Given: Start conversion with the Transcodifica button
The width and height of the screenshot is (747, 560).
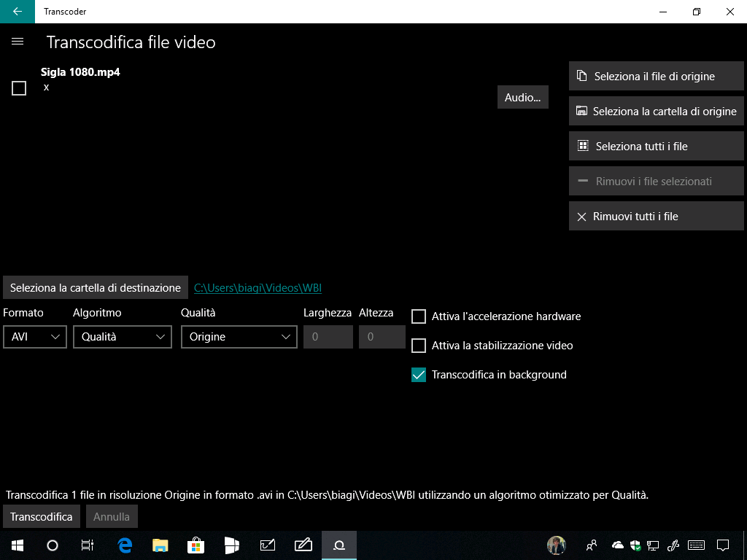Looking at the screenshot, I should (x=42, y=517).
